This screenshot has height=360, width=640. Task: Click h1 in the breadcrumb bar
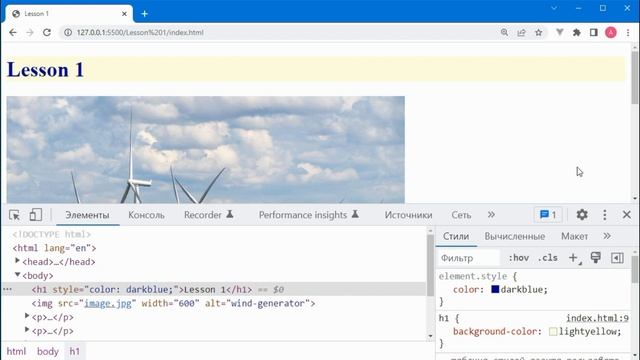tap(74, 351)
